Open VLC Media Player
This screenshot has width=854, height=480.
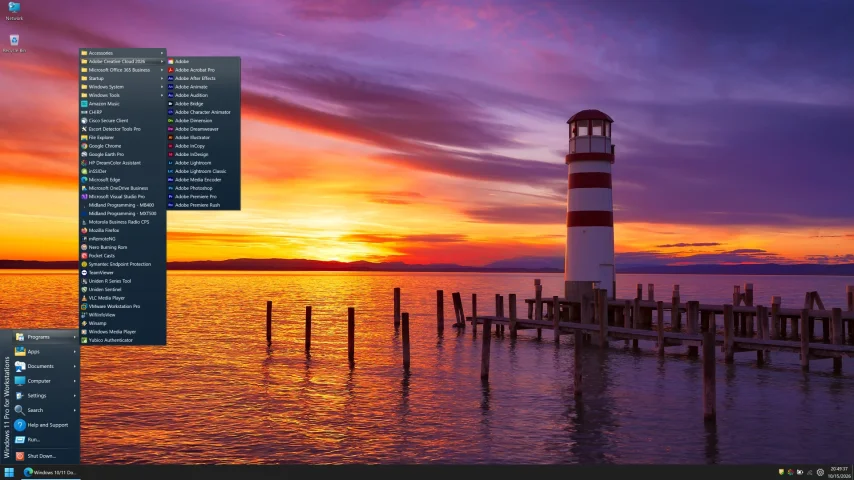pos(123,298)
